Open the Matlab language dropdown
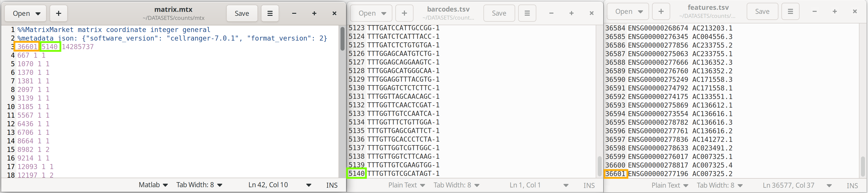This screenshot has height=193, width=868. 153,185
